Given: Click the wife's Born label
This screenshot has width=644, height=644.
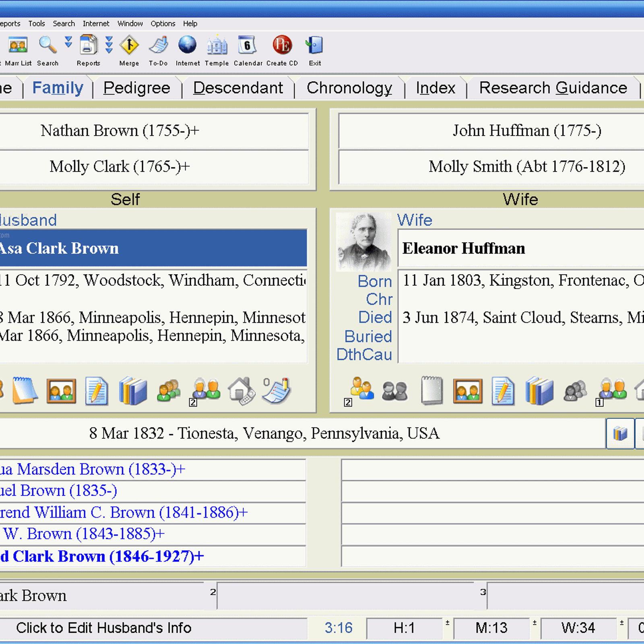Looking at the screenshot, I should [375, 281].
